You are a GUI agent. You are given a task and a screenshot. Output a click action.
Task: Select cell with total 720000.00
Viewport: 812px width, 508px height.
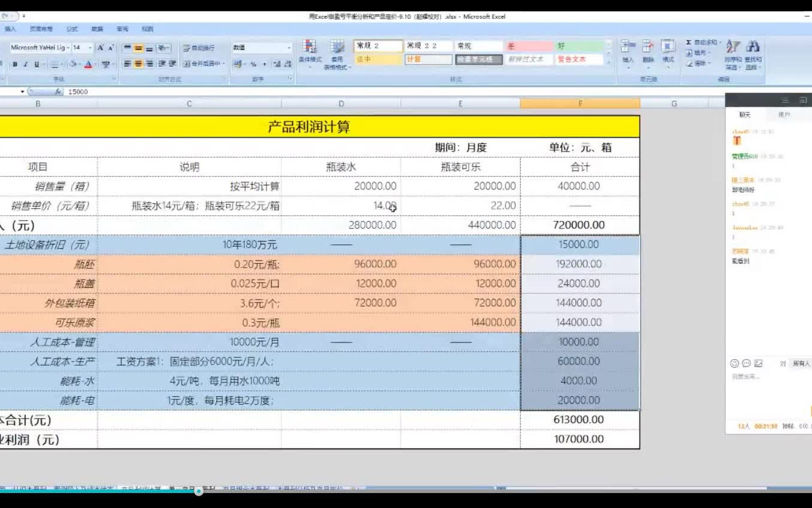(580, 225)
